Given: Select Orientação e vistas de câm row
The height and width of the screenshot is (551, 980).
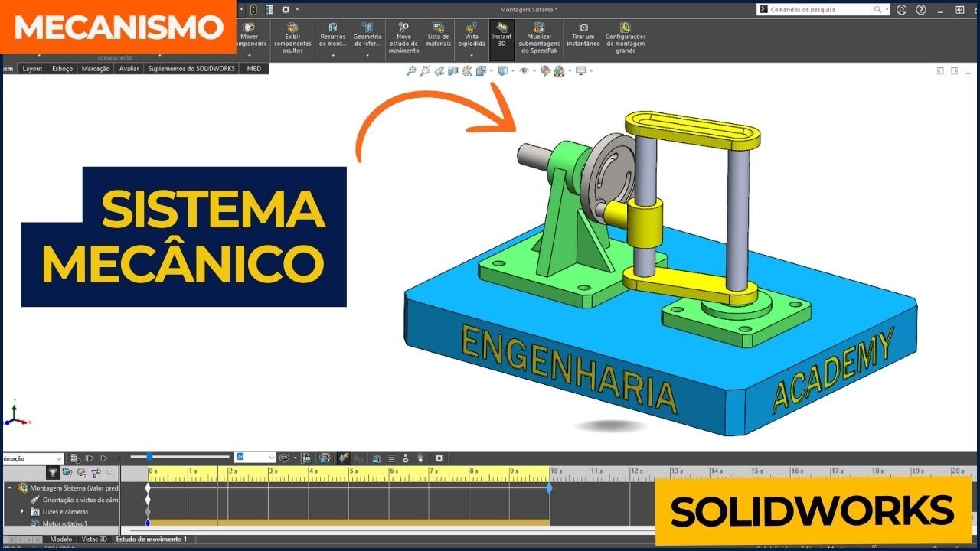Looking at the screenshot, I should tap(74, 500).
